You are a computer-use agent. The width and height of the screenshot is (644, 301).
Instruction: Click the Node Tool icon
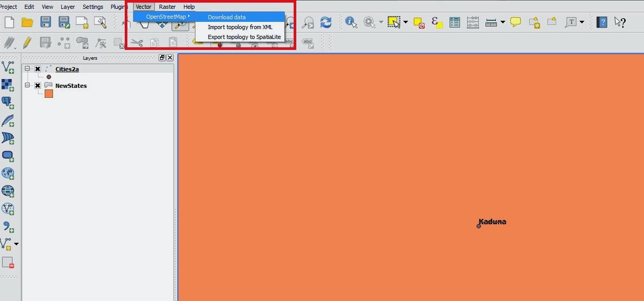pyautogui.click(x=100, y=43)
